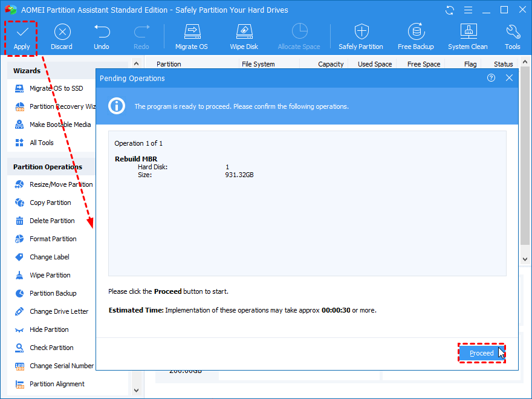Close the Pending Operations dialog
The height and width of the screenshot is (399, 532).
[x=509, y=77]
